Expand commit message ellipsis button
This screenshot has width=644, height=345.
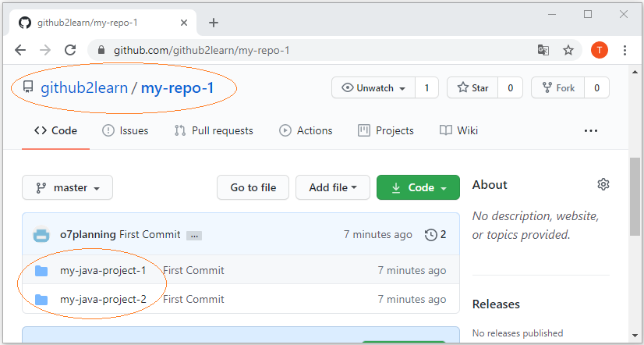point(194,236)
